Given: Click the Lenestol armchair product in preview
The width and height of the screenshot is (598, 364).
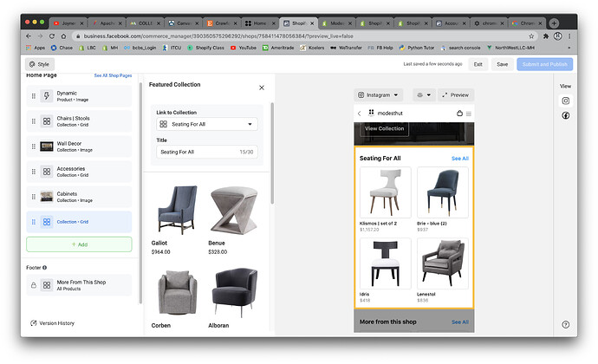Looking at the screenshot, I should coord(442,263).
